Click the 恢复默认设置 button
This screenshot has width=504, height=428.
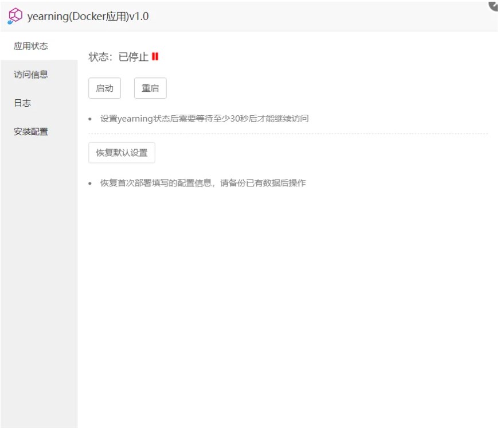coord(122,153)
